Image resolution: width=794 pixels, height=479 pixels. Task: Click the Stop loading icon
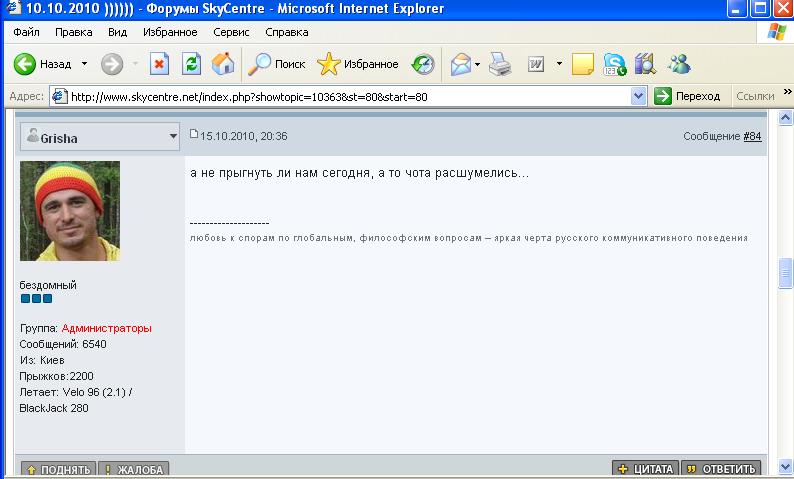[159, 64]
